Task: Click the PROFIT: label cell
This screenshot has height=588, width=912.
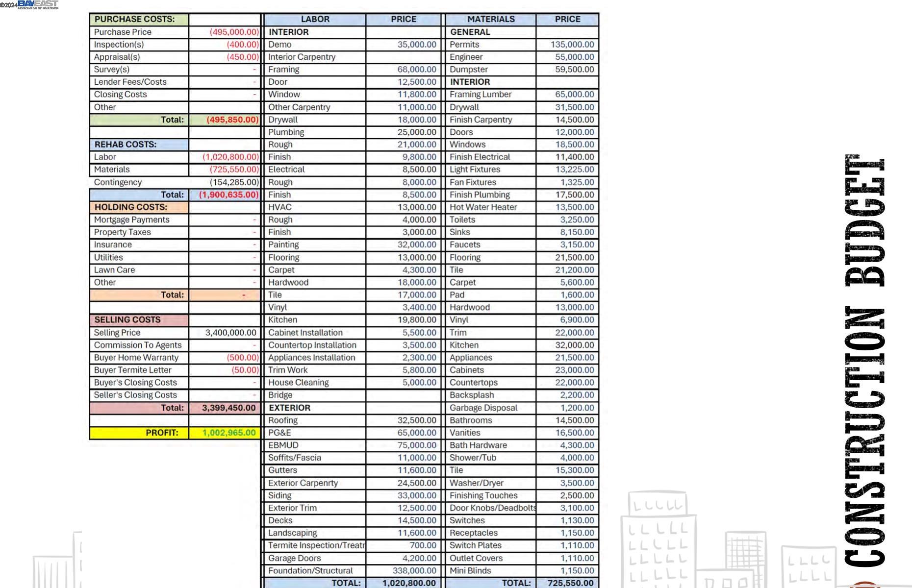Action: (x=139, y=433)
